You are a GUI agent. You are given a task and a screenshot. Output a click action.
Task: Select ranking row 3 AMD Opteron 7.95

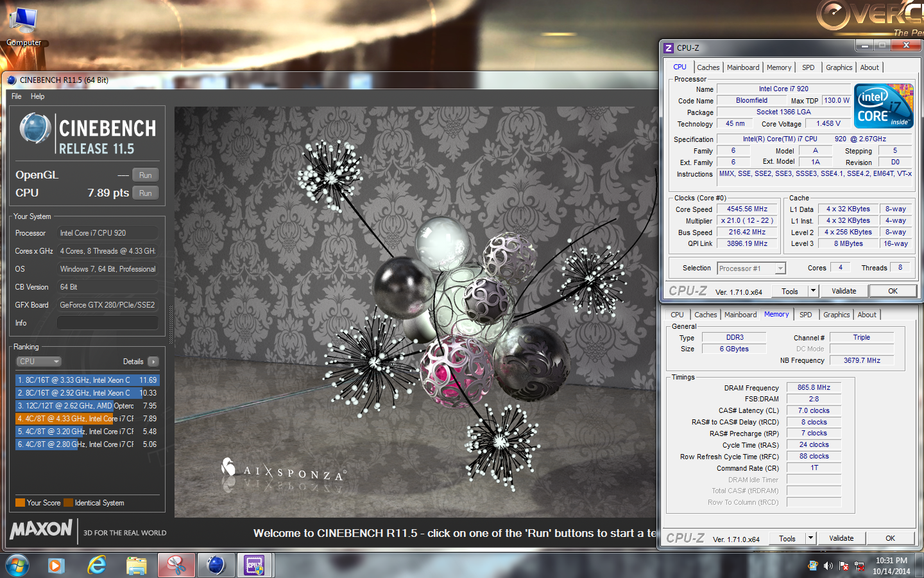(x=87, y=406)
